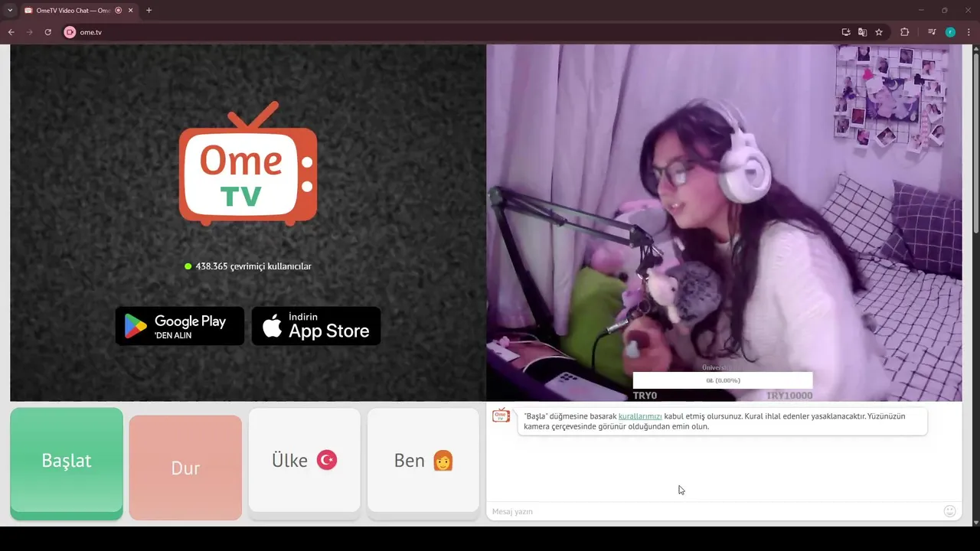Image resolution: width=980 pixels, height=551 pixels.
Task: Focus the Mesaj yazın message field
Action: [x=712, y=511]
